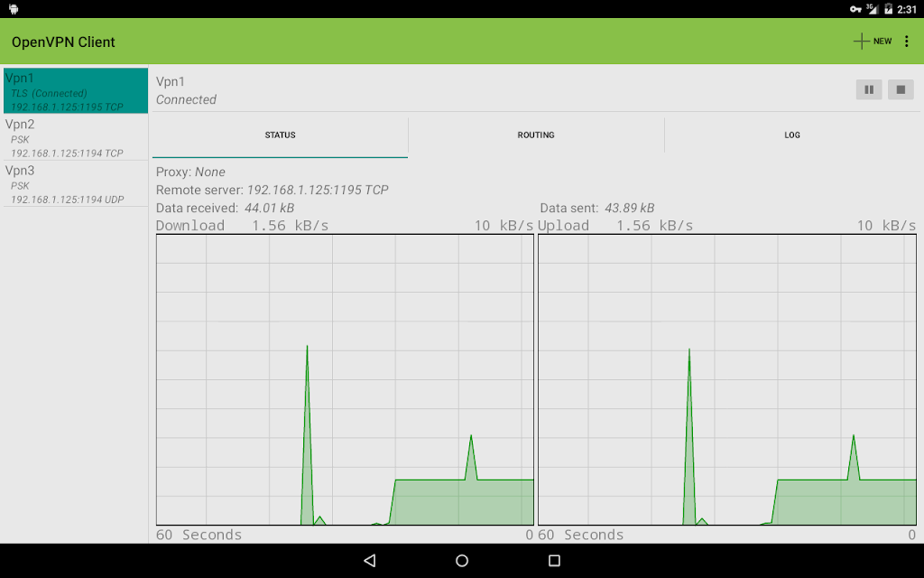
Task: Open recent apps square button
Action: click(x=554, y=560)
